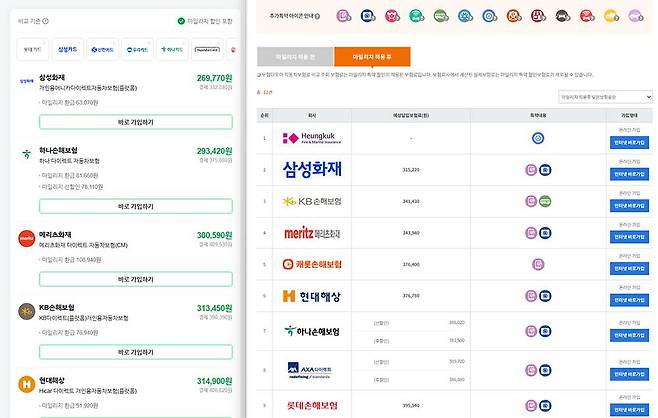Image resolution: width=658 pixels, height=418 pixels.
Task: Click the blue sign-up button in the AXA다이렉트 row
Action: 629,374
